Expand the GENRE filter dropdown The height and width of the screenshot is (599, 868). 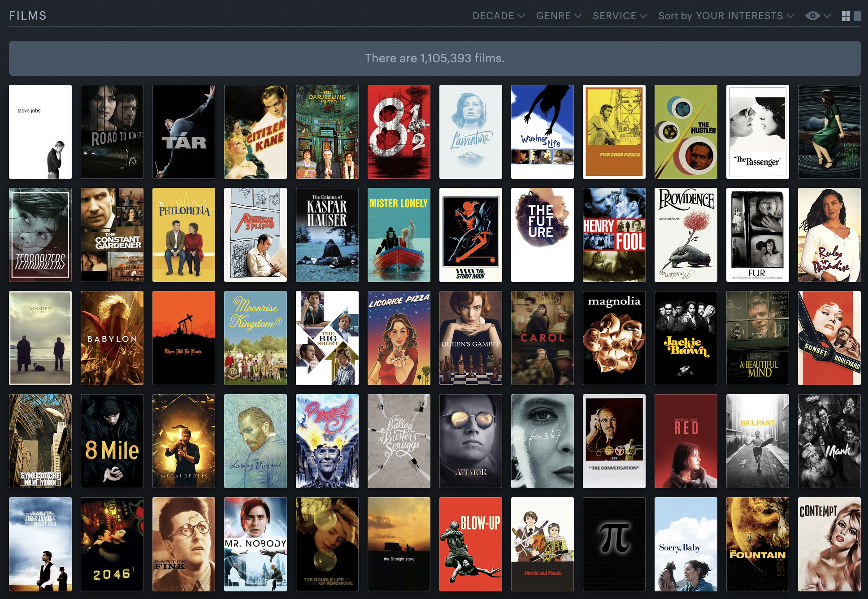(559, 16)
